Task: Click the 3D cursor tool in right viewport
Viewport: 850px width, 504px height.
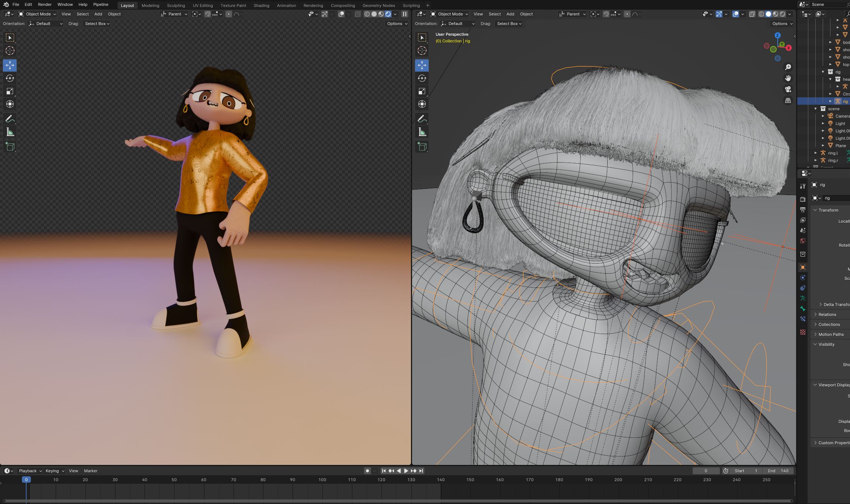Action: (422, 51)
